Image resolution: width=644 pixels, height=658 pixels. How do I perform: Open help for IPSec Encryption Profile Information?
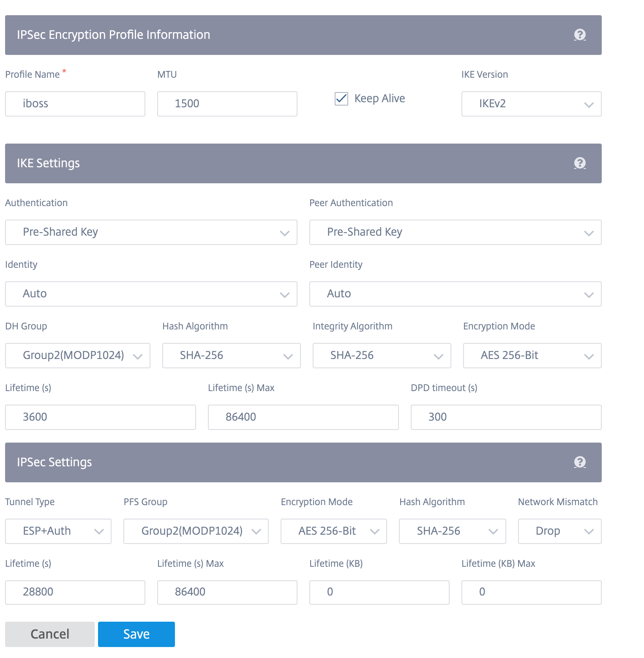580,35
